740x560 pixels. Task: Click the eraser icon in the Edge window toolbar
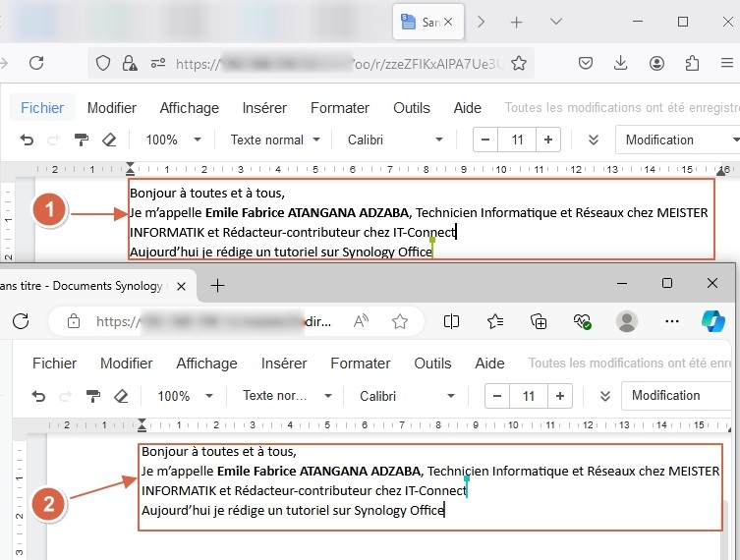122,396
